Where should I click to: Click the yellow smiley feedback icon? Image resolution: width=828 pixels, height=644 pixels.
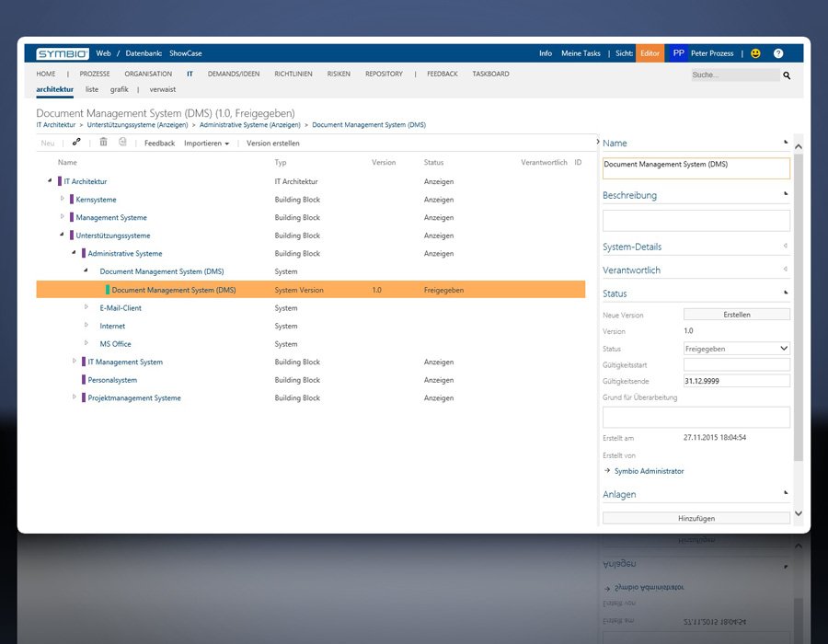pyautogui.click(x=755, y=53)
